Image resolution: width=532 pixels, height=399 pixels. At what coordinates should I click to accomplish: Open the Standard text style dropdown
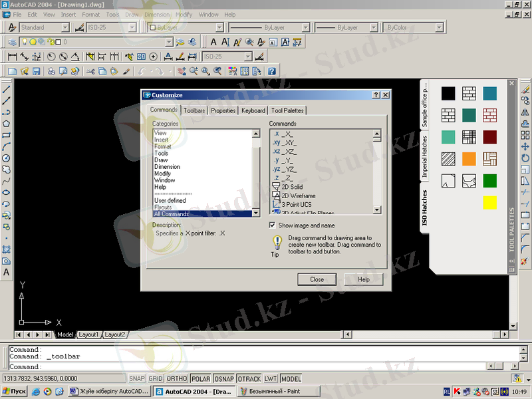[x=65, y=28]
